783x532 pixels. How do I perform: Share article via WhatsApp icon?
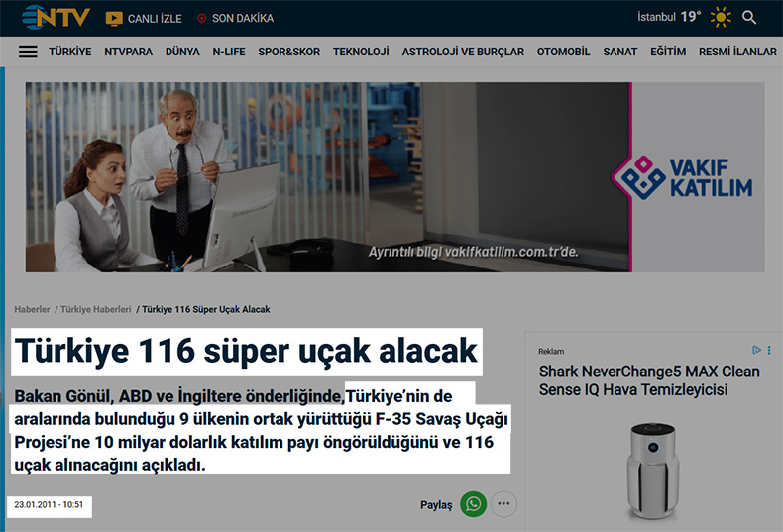pos(474,504)
